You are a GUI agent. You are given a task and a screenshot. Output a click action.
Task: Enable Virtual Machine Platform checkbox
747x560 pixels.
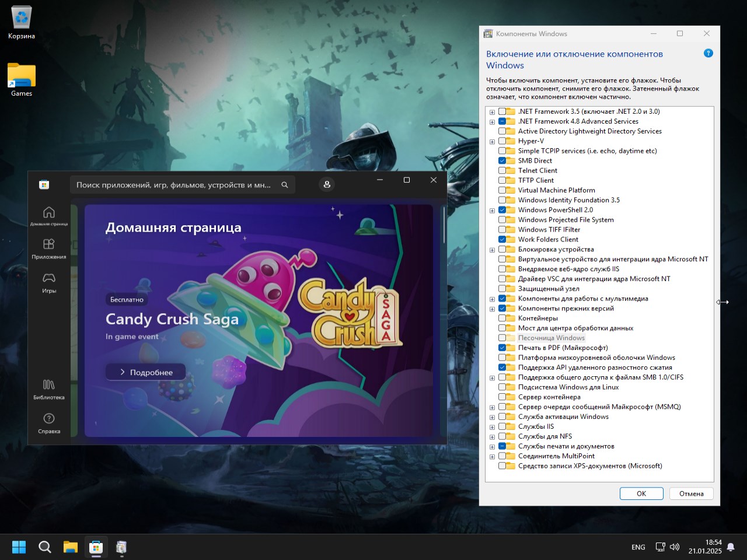click(502, 190)
